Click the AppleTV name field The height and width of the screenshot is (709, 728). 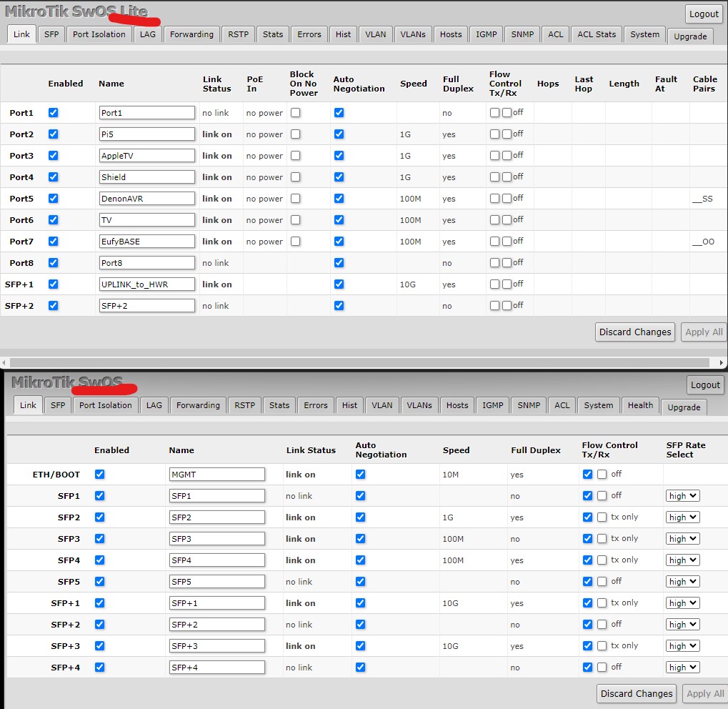pyautogui.click(x=146, y=156)
